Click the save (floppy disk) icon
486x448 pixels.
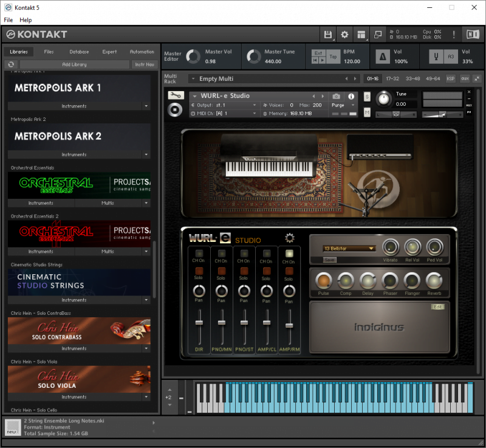327,35
